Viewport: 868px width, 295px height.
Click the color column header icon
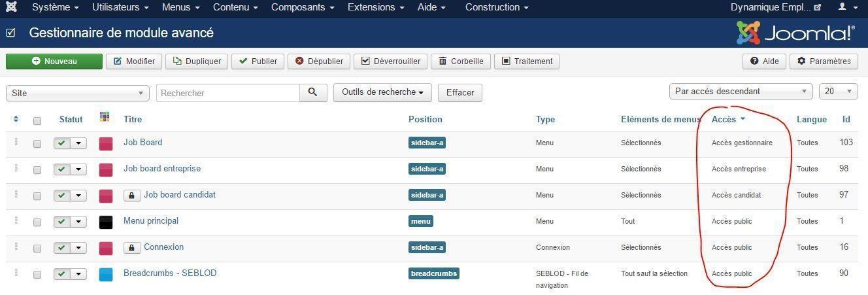pyautogui.click(x=105, y=117)
